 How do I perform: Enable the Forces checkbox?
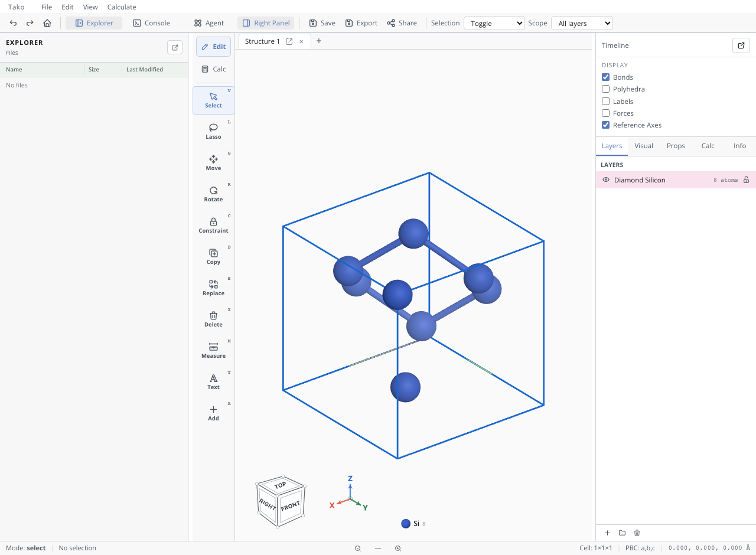click(x=605, y=113)
